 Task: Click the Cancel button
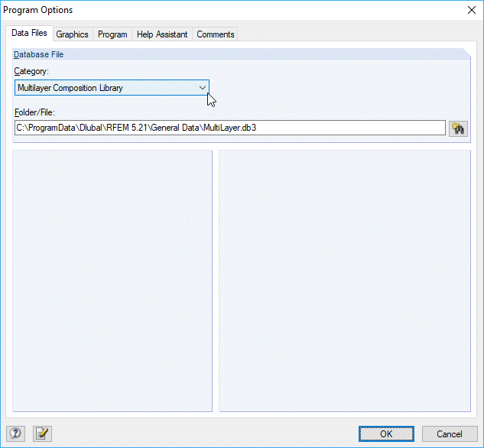click(x=450, y=433)
